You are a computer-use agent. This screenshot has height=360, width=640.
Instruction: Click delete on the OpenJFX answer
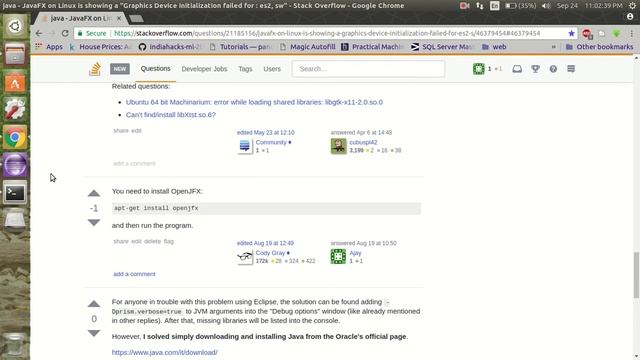click(x=153, y=241)
